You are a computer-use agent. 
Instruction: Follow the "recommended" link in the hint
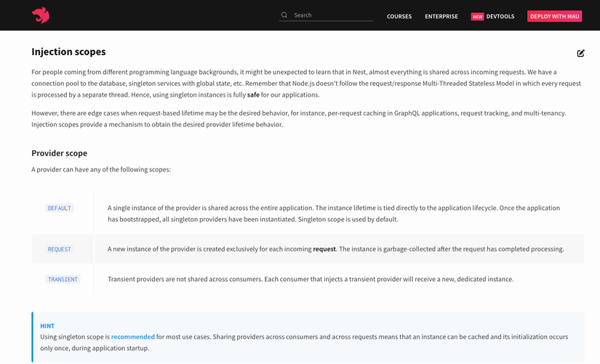[x=133, y=337]
